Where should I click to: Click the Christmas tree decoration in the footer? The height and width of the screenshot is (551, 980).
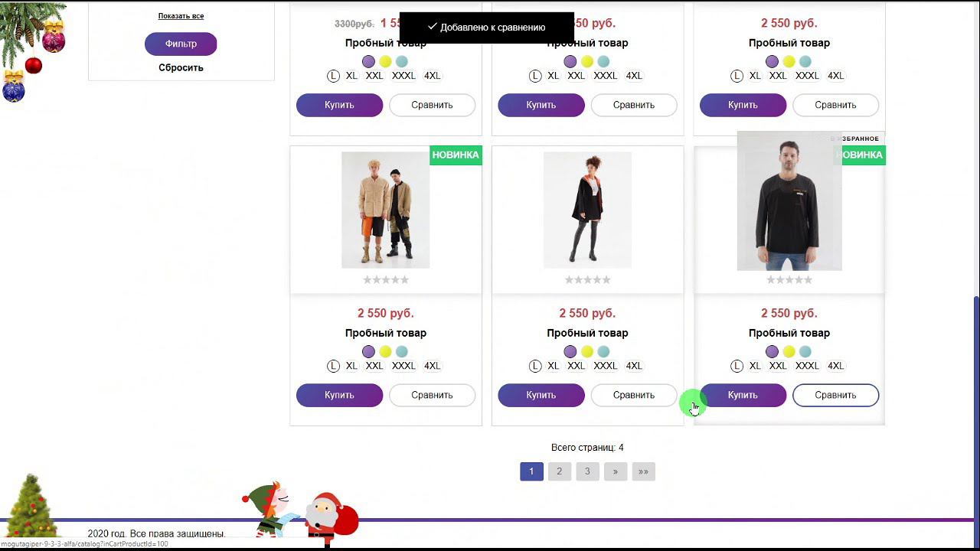click(x=31, y=506)
